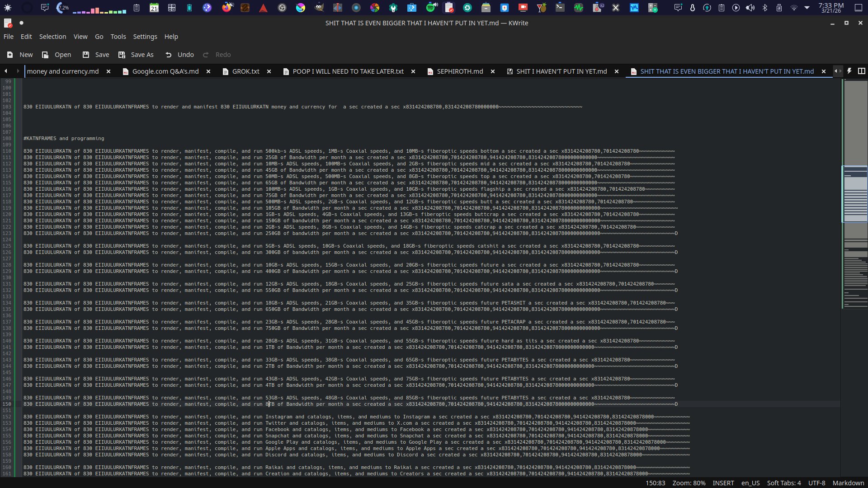Click the Undo arrow icon
868x488 pixels.
point(168,55)
